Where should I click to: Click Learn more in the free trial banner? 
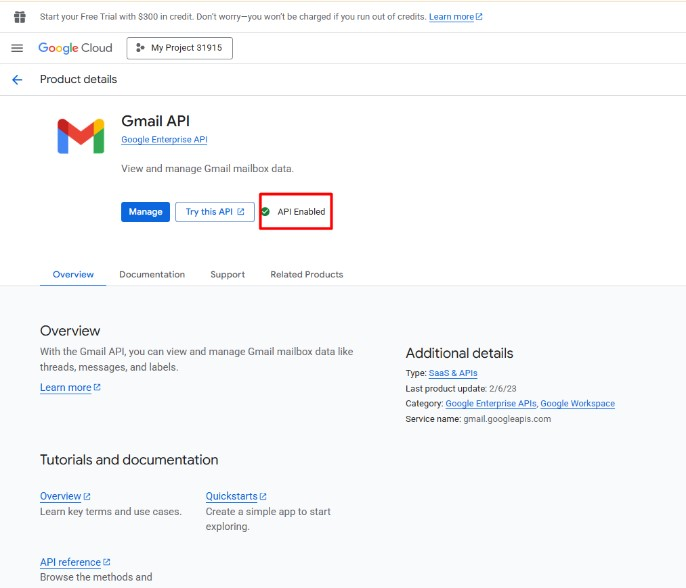[x=455, y=17]
